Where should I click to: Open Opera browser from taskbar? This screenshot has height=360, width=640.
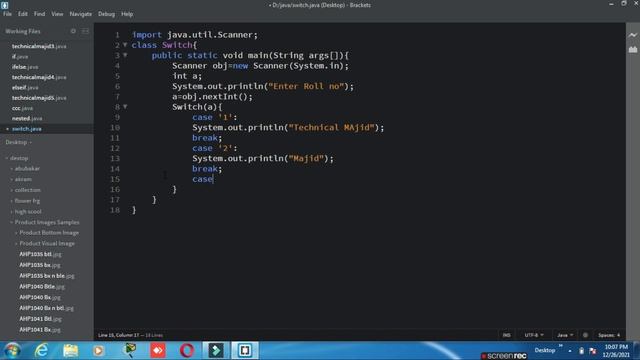point(187,350)
